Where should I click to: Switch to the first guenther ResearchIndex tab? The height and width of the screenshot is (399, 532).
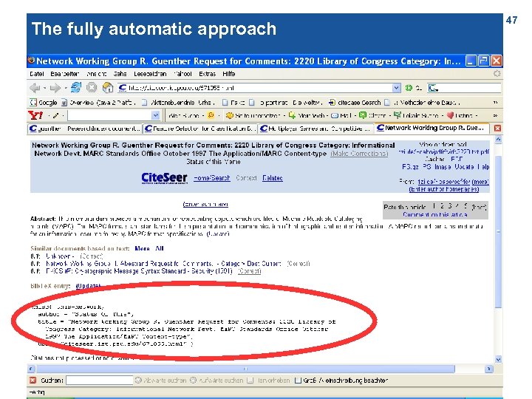pos(85,129)
